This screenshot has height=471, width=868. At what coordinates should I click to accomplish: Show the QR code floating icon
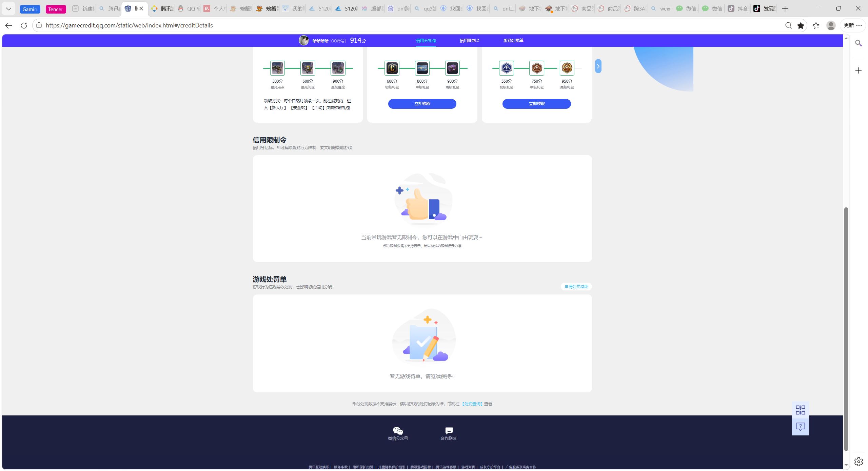coord(800,410)
